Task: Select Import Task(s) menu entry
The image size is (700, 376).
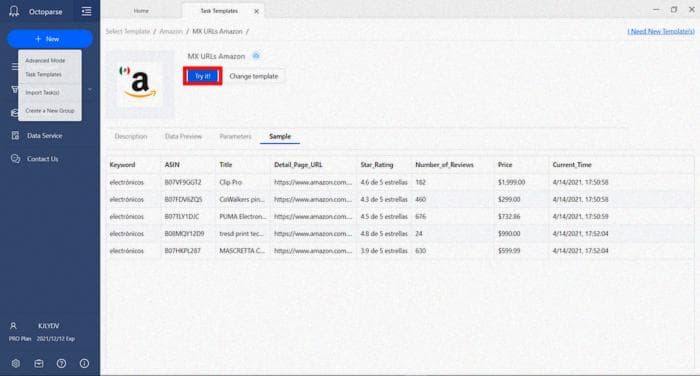Action: 42,92
